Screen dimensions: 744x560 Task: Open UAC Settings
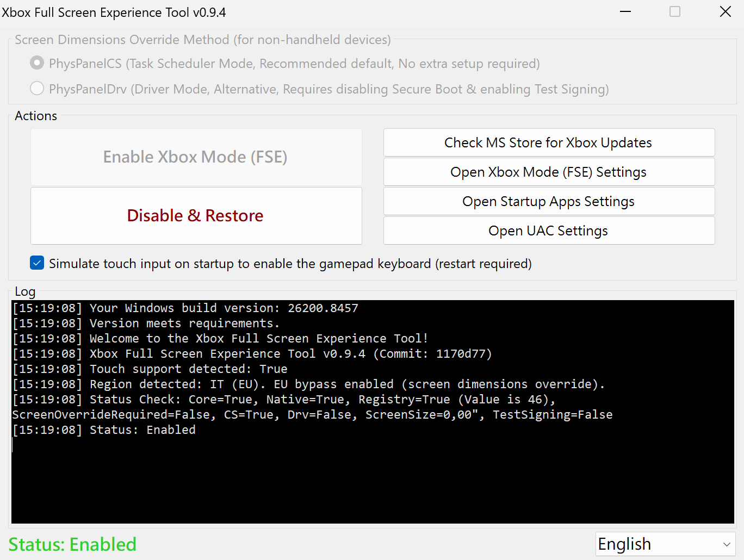(x=549, y=231)
